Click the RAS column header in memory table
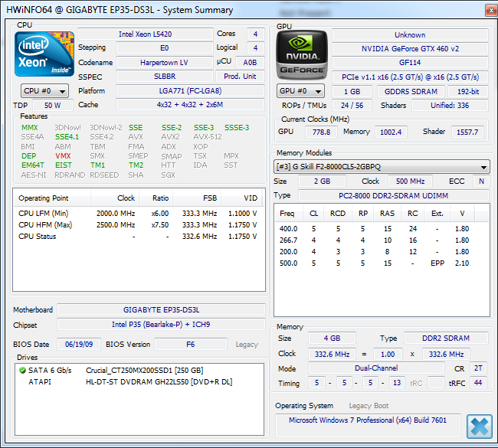 [387, 214]
